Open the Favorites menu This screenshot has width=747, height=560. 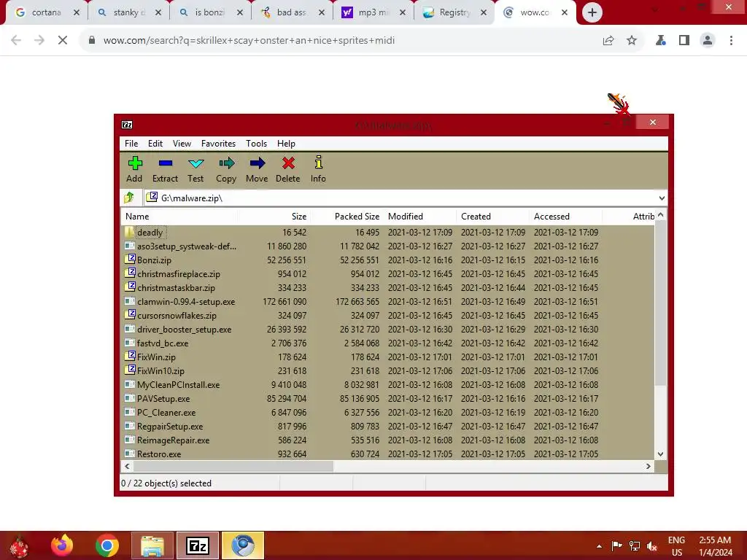click(218, 144)
